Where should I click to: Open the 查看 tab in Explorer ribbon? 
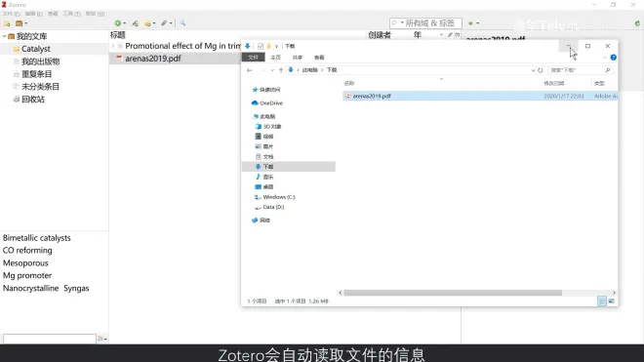click(x=319, y=58)
